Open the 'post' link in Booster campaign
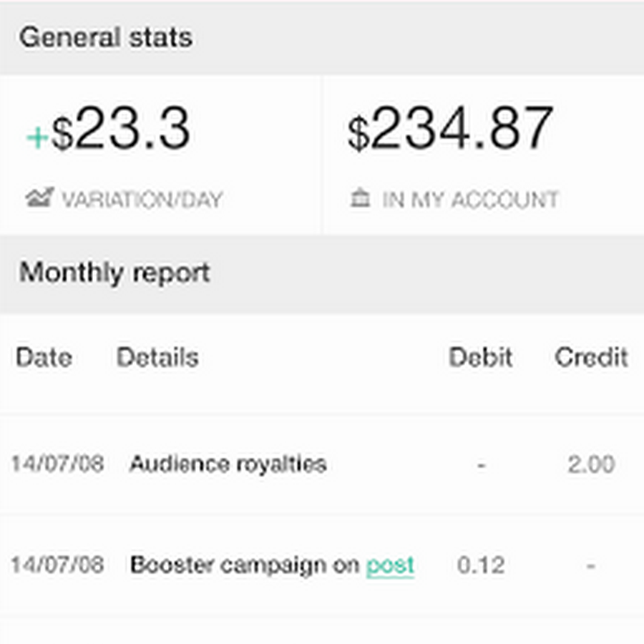Viewport: 644px width, 644px height. pos(390,565)
